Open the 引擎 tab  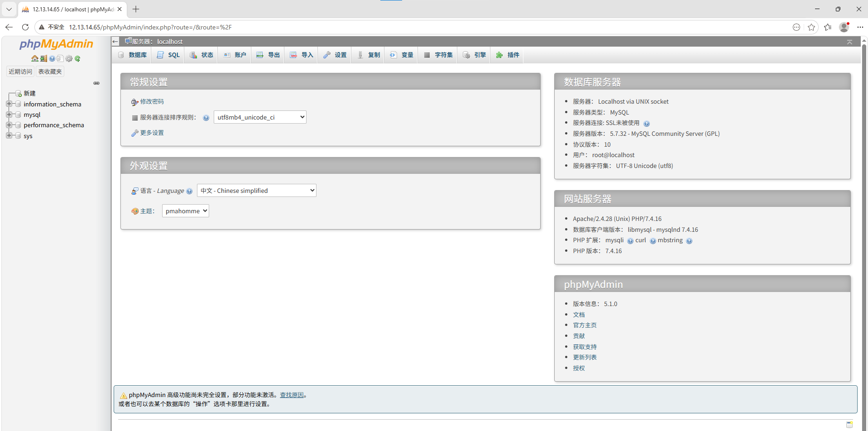(x=474, y=55)
